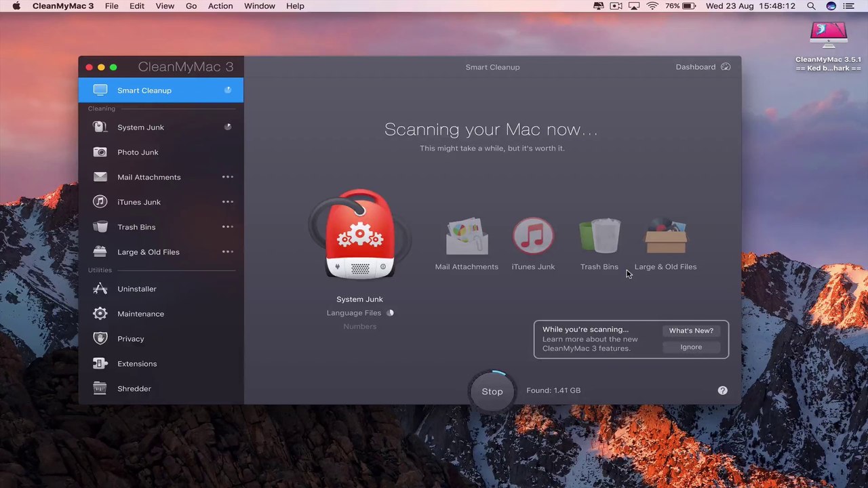Click the 'Language Files' scanning status text
Viewport: 868px width, 488px height.
tap(354, 313)
